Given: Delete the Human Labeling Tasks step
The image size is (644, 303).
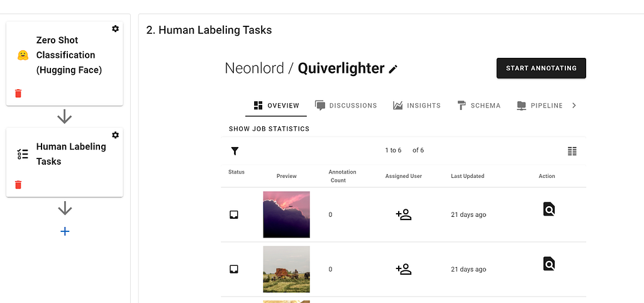Looking at the screenshot, I should 18,185.
